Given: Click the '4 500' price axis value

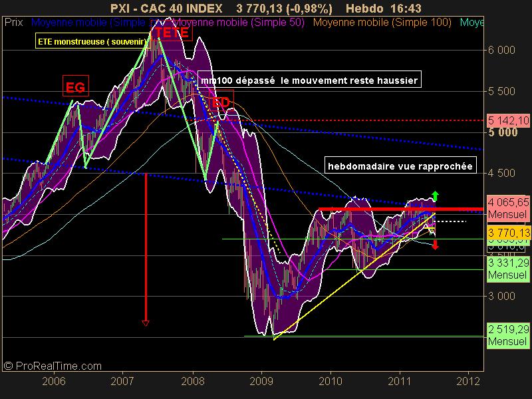Looking at the screenshot, I should 501,174.
